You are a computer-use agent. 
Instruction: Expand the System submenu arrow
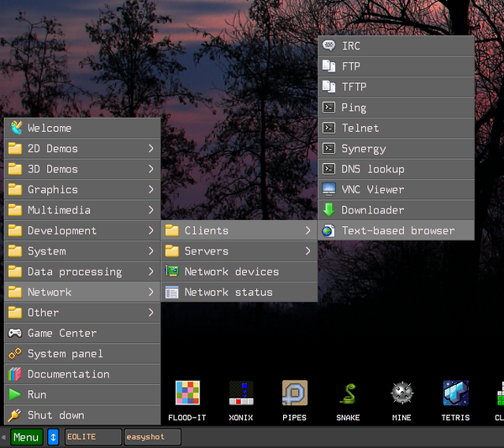tap(150, 250)
